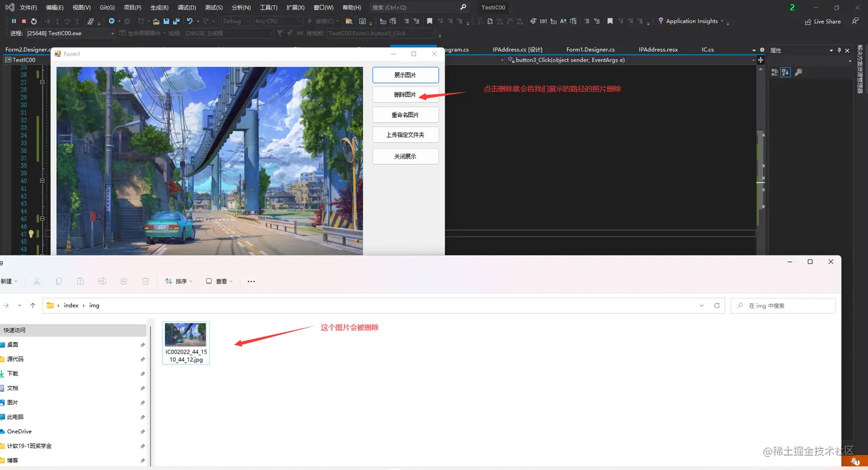Click the Visual Studio search box (Ctrl+Q)
Viewport: 868px width, 470px height.
coord(420,7)
